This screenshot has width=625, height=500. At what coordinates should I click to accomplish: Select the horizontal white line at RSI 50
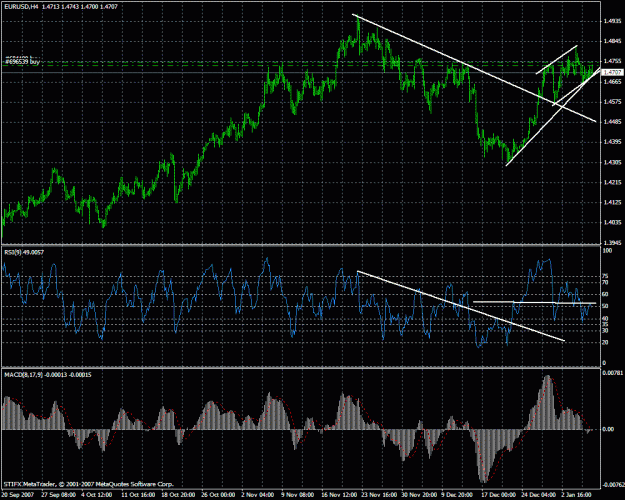[x=534, y=303]
